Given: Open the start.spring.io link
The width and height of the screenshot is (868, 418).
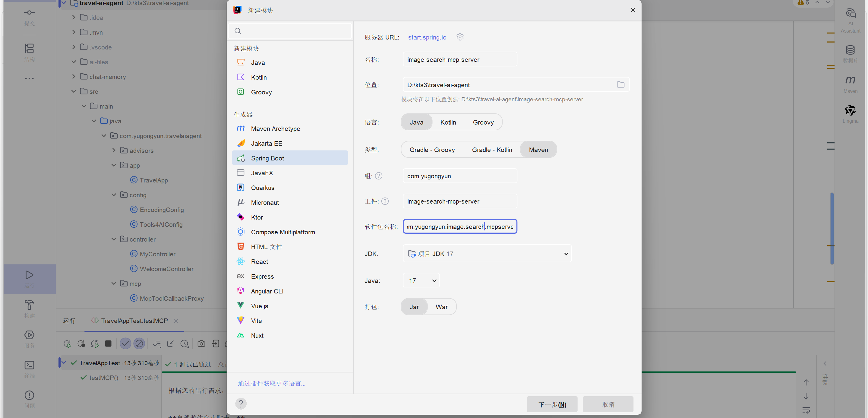Looking at the screenshot, I should click(x=427, y=37).
